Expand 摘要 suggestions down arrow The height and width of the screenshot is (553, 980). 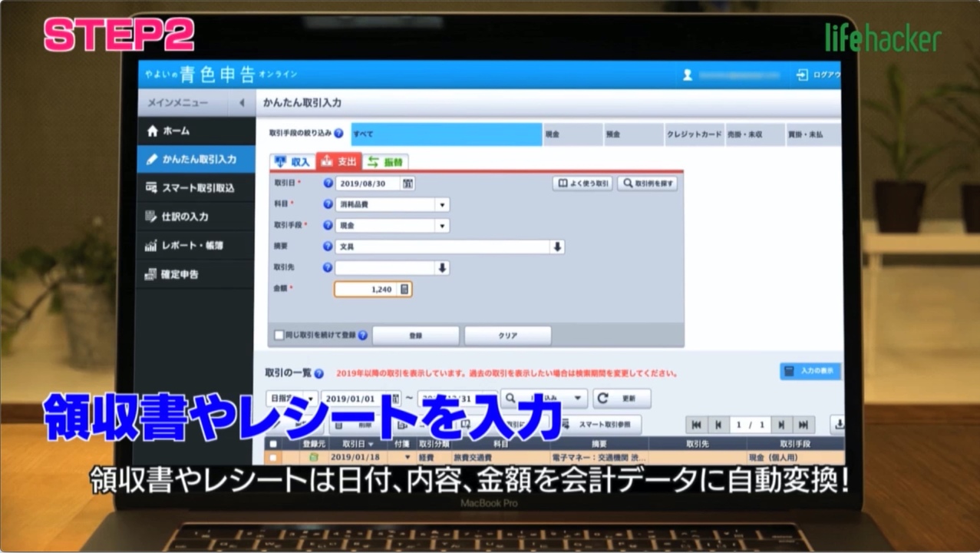click(x=558, y=247)
